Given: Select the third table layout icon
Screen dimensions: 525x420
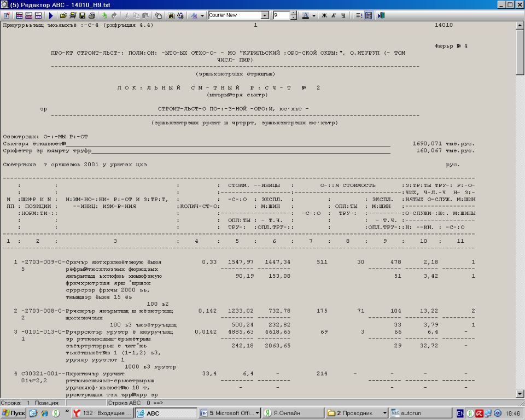Looking at the screenshot, I should pos(38,15).
